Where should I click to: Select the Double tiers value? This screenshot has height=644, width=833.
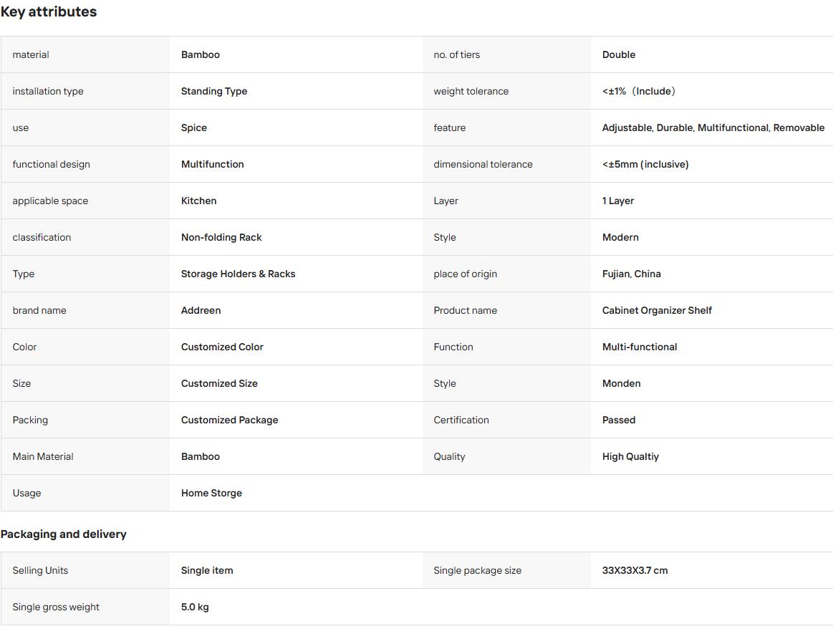(x=618, y=54)
